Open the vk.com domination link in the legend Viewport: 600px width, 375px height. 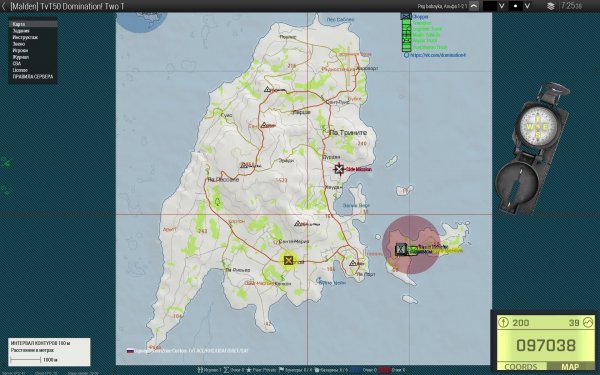click(x=437, y=55)
